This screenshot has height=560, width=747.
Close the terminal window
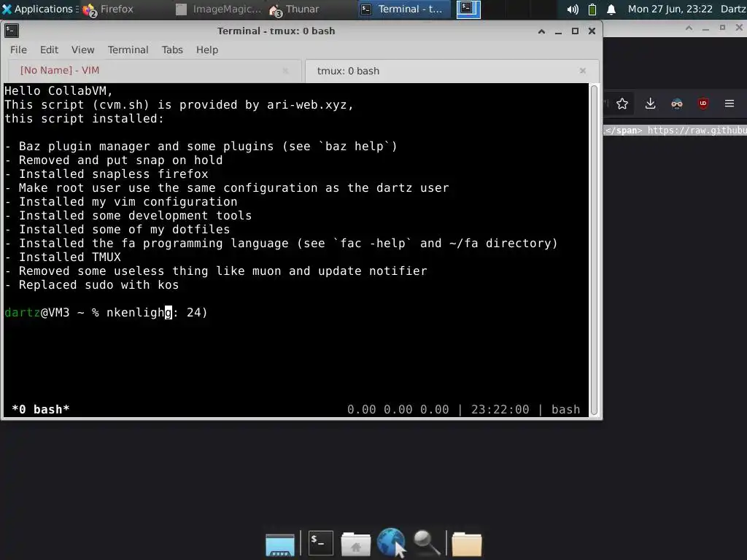[x=592, y=31]
